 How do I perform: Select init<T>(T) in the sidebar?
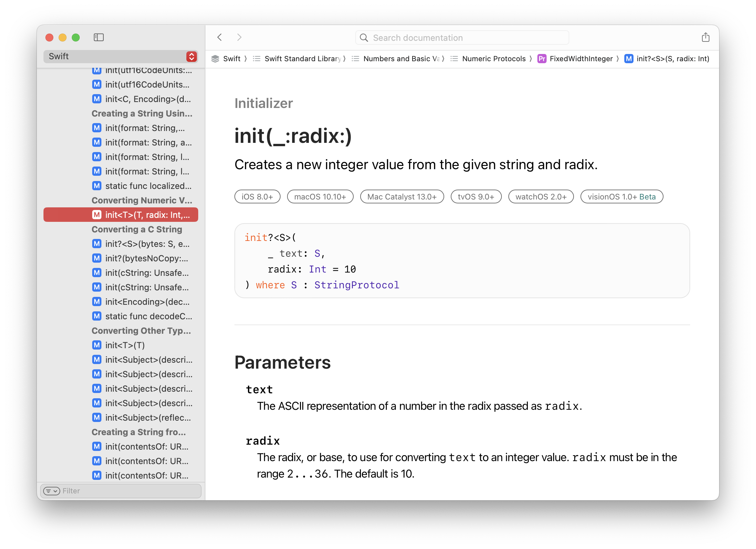pyautogui.click(x=125, y=345)
